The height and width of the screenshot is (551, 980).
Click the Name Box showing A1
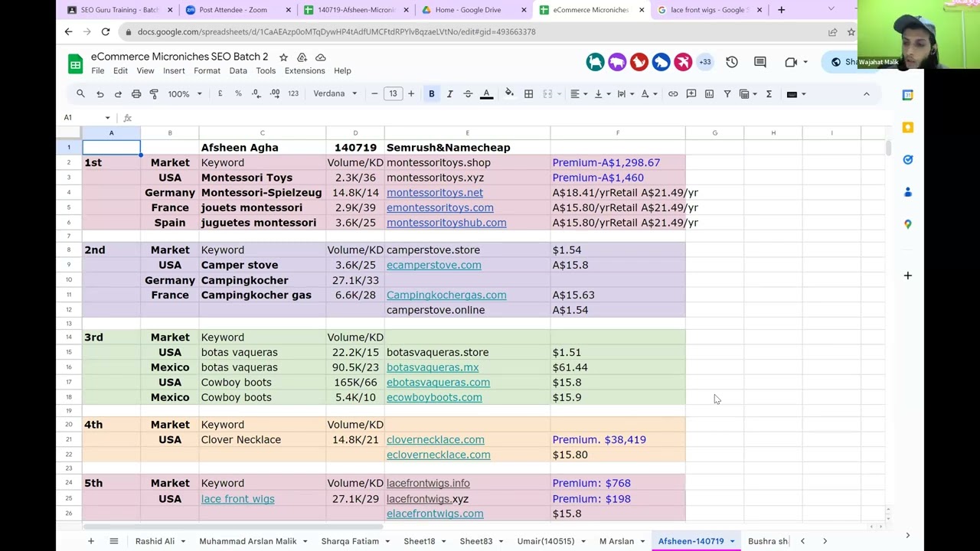click(x=87, y=118)
